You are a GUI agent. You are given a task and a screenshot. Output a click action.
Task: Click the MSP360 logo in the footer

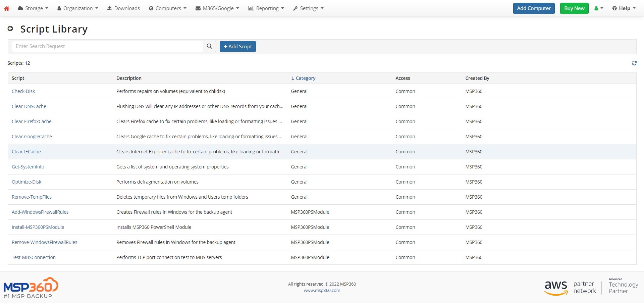(x=31, y=288)
